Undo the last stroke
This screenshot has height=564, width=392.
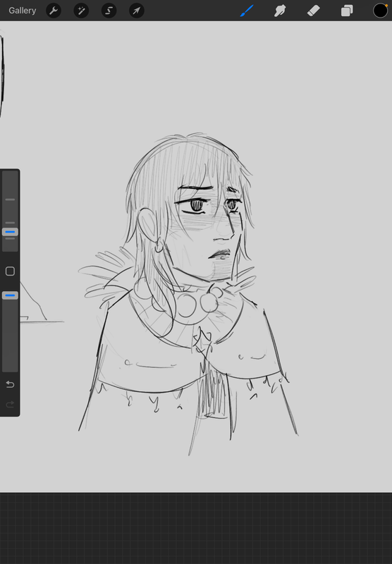[10, 384]
